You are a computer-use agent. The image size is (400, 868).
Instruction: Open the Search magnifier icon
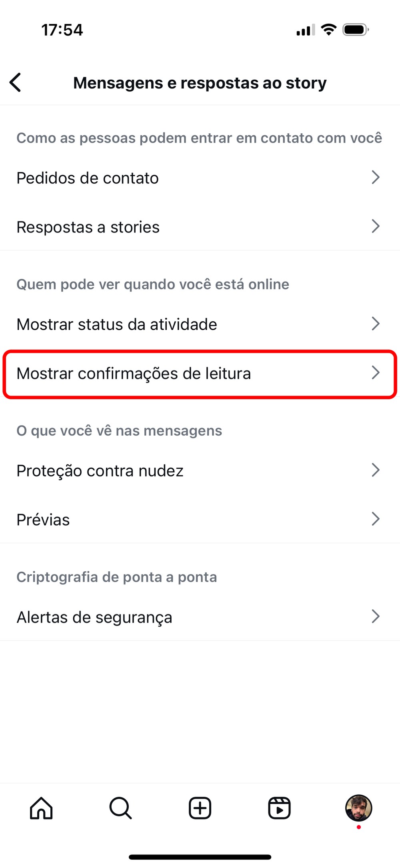pyautogui.click(x=120, y=808)
